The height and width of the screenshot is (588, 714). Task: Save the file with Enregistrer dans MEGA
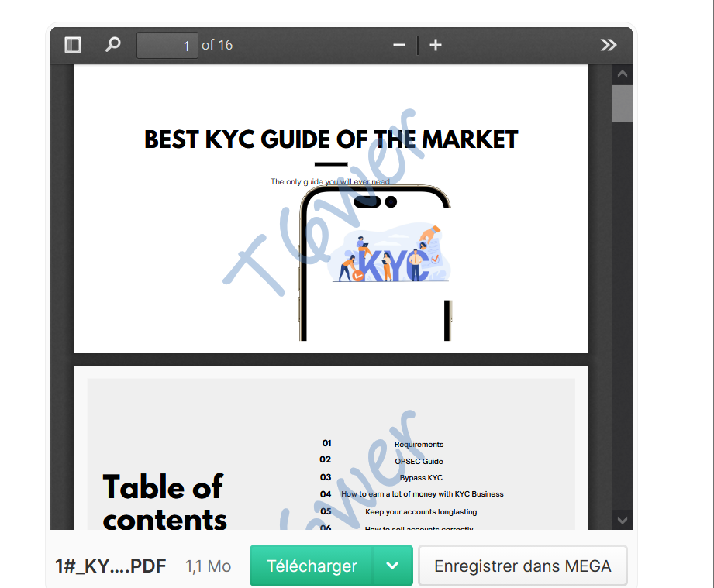pos(523,566)
